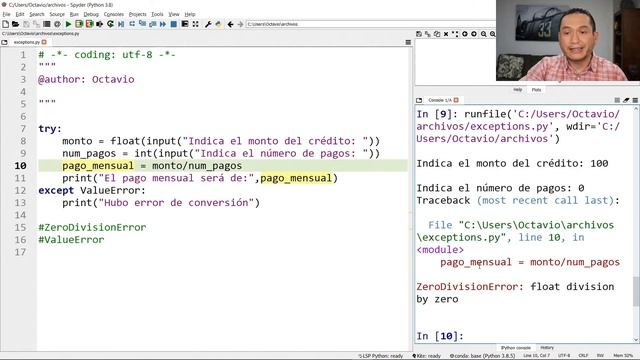This screenshot has width=640, height=360.
Task: Open the Source menu
Action: click(57, 14)
